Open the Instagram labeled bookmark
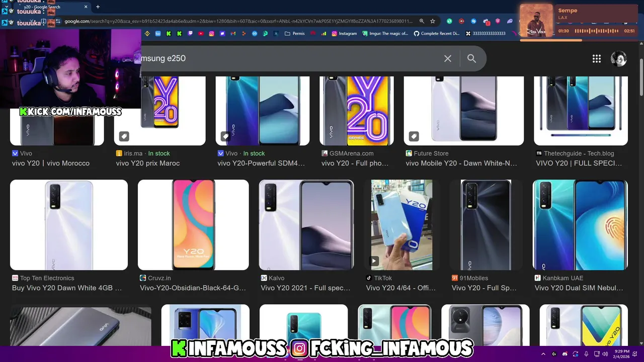Screen dimensions: 644x362 pos(344,34)
